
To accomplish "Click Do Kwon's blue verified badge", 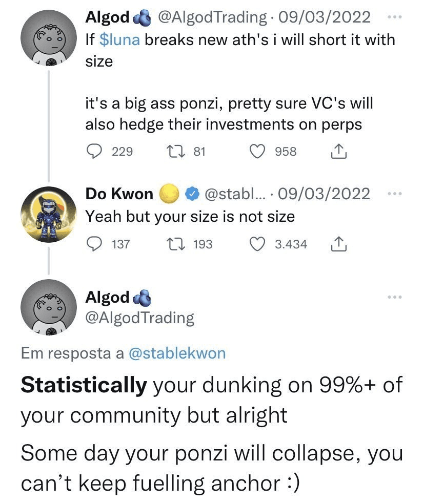I will click(x=192, y=194).
